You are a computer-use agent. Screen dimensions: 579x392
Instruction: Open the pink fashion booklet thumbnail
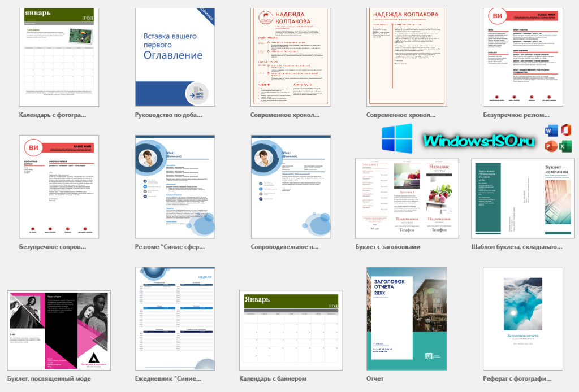pos(59,330)
